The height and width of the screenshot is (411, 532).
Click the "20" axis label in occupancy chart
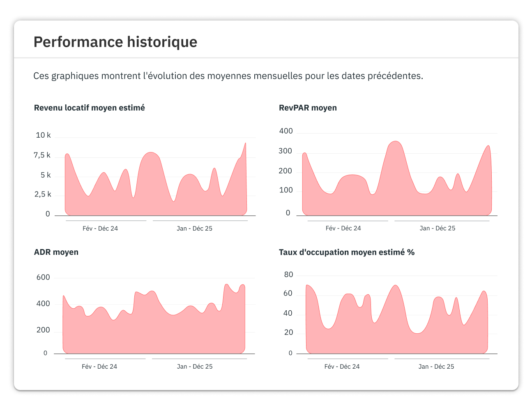pyautogui.click(x=289, y=332)
